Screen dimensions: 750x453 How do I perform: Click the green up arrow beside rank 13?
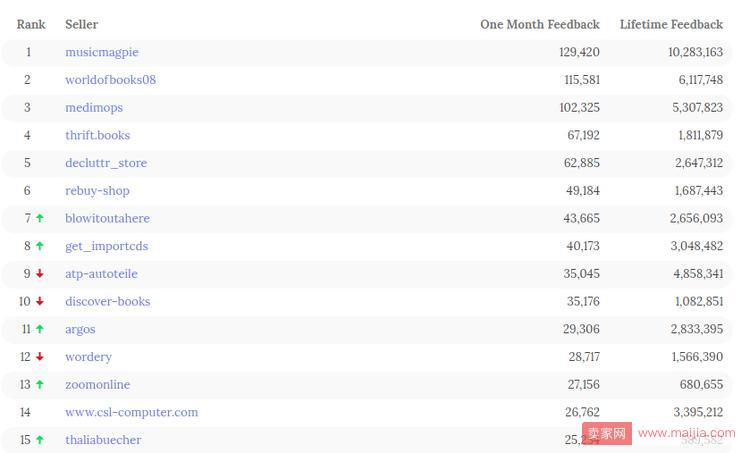point(40,385)
